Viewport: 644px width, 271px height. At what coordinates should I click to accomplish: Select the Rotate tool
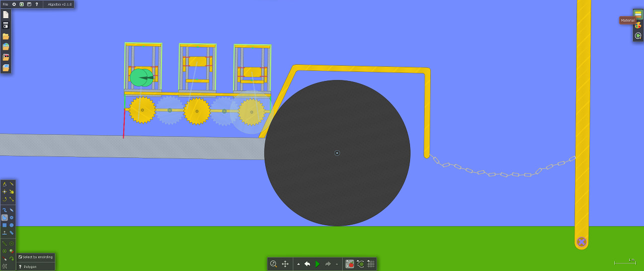[x=5, y=199]
